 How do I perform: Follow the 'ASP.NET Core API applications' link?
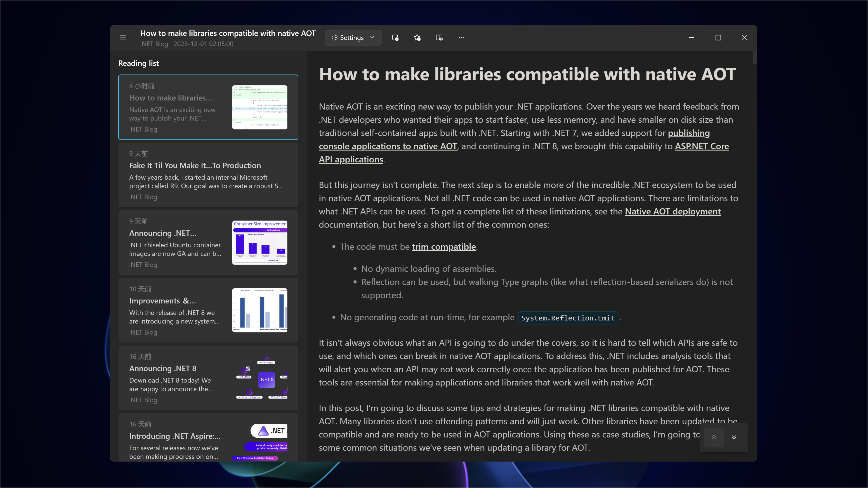coord(702,146)
